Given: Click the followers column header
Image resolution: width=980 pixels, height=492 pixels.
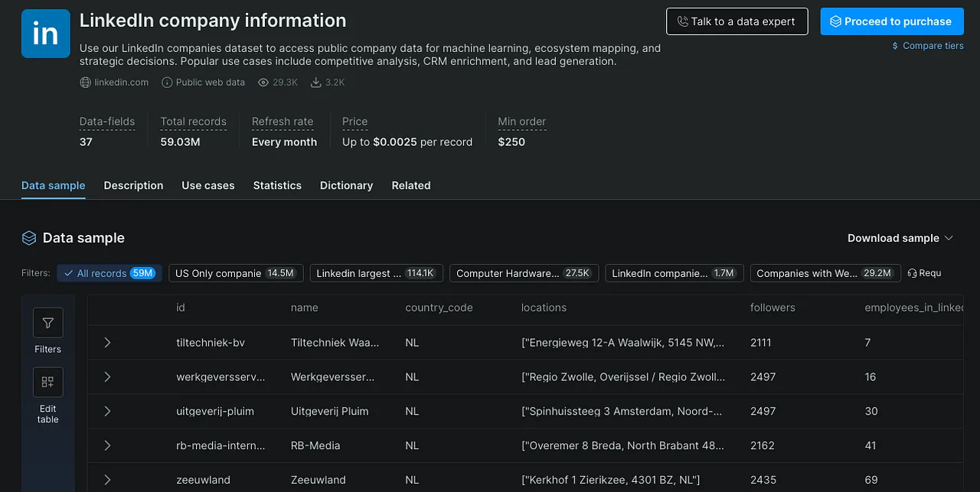Looking at the screenshot, I should pos(773,308).
